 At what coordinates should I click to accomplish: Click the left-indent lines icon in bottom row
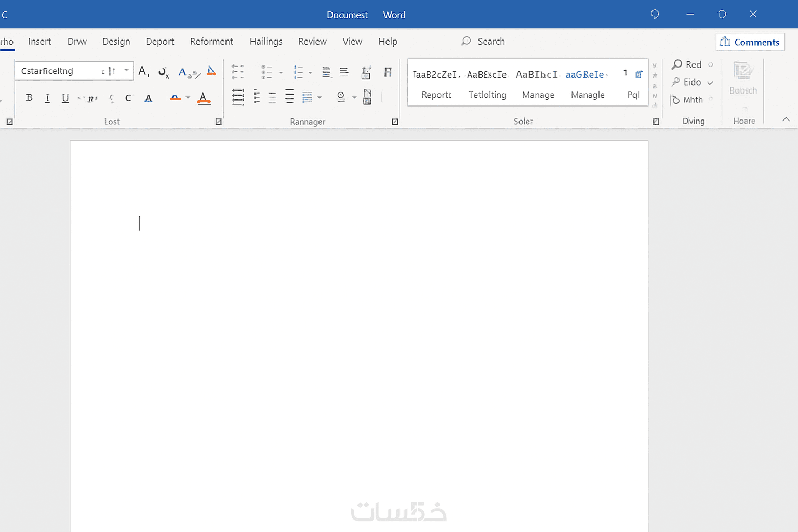pos(257,97)
